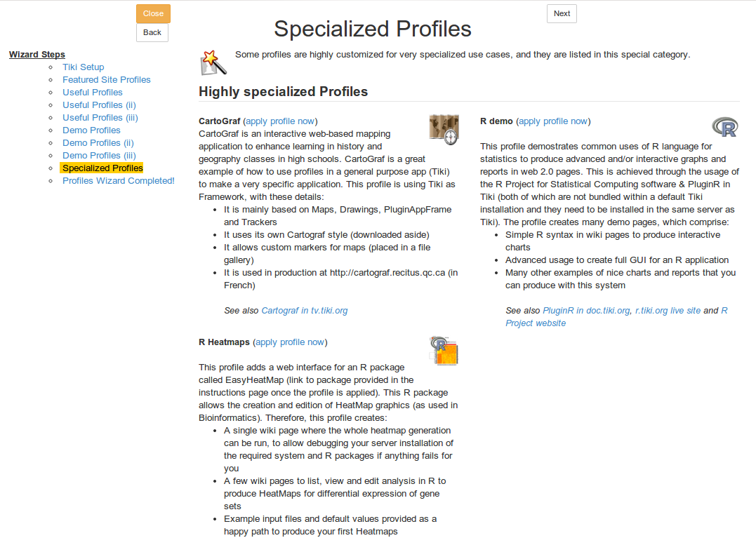Screen dimensions: 756x538
Task: Open the R Project website link
Action: tap(616, 317)
